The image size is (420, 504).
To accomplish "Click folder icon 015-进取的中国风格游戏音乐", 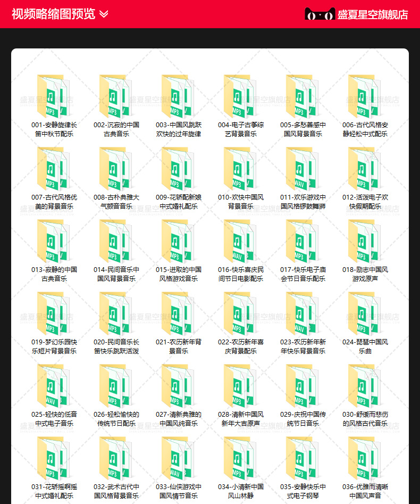I will coord(178,241).
